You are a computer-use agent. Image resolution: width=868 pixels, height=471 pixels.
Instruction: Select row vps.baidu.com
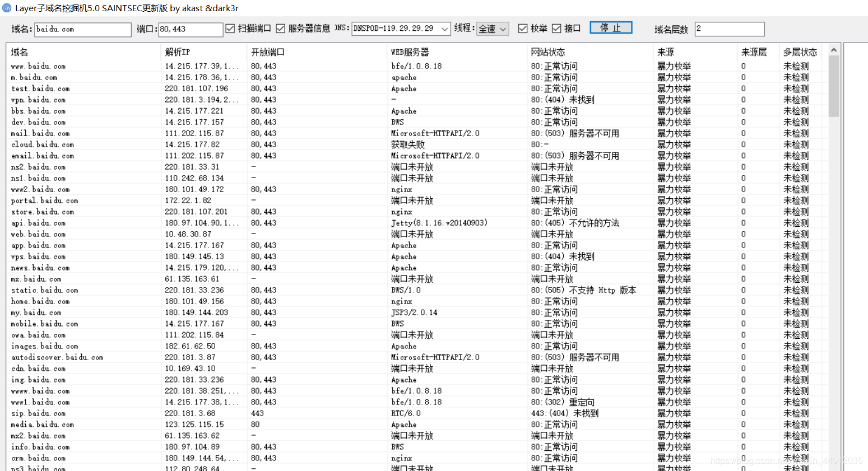coord(417,257)
